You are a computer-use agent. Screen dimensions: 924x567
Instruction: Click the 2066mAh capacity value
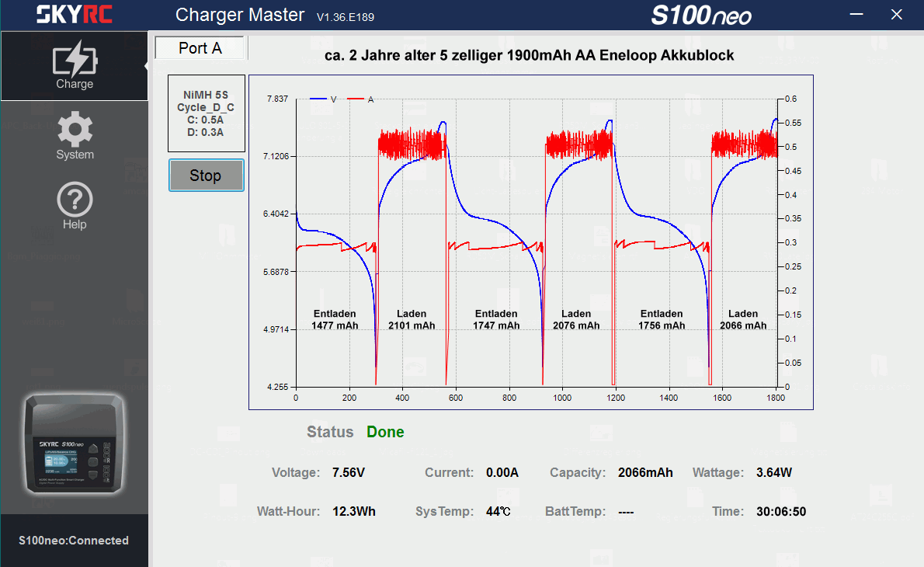pos(645,472)
